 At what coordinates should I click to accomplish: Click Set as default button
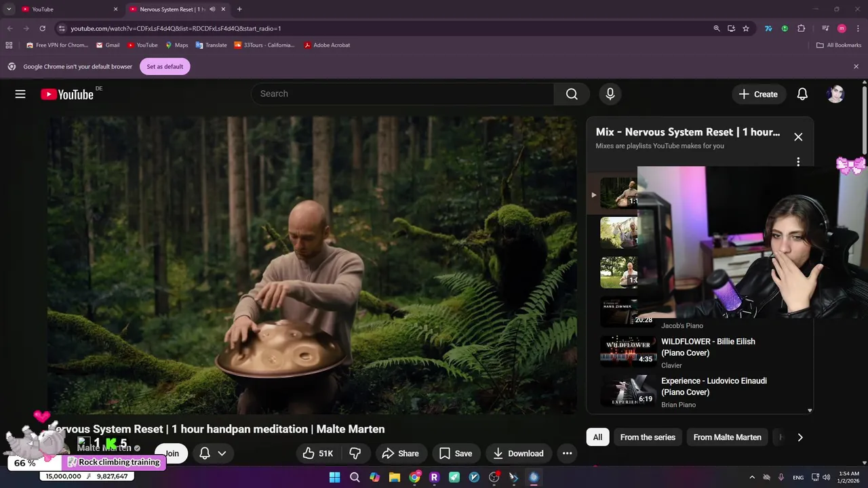pyautogui.click(x=165, y=66)
